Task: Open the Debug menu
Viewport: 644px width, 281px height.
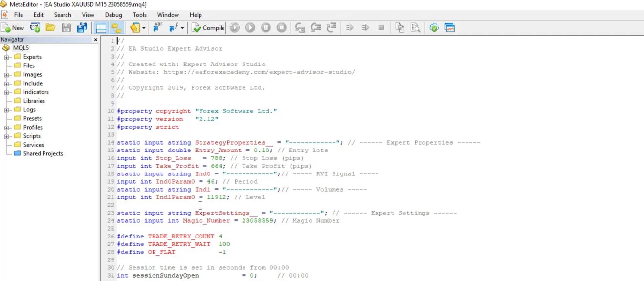Action: pyautogui.click(x=113, y=15)
